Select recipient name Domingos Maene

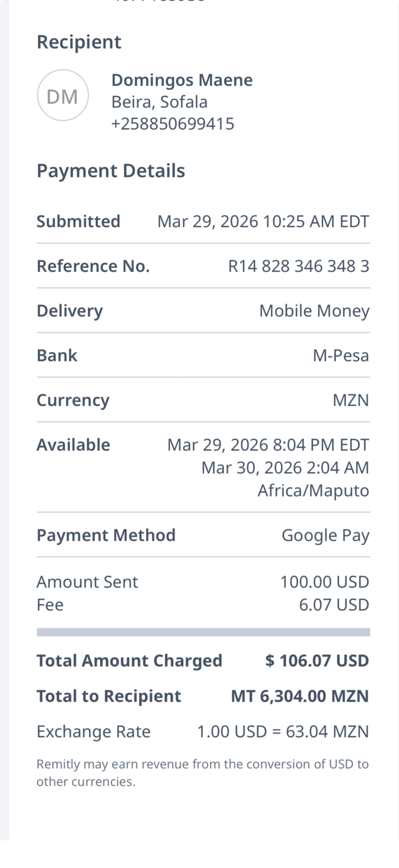pyautogui.click(x=182, y=80)
